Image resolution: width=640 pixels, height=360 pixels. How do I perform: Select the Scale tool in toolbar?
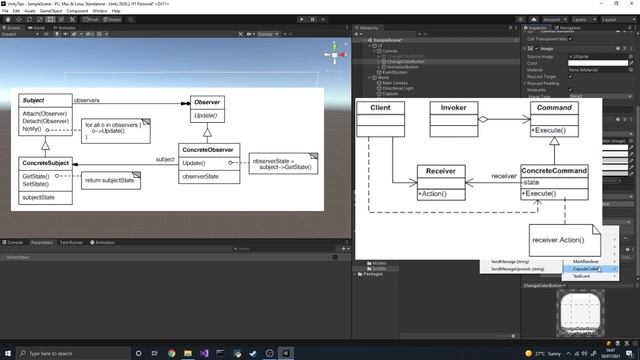point(40,20)
